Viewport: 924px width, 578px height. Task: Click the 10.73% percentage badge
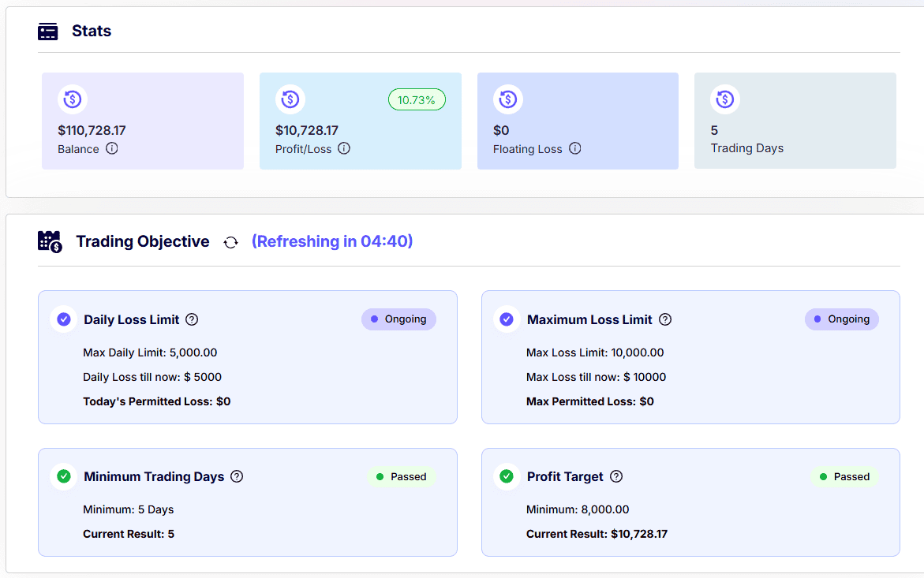click(417, 99)
